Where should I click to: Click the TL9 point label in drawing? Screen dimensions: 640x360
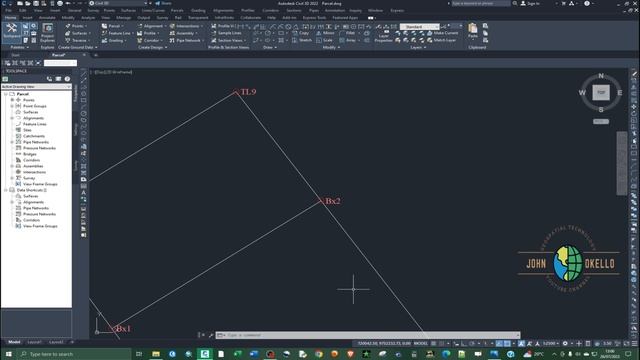pyautogui.click(x=248, y=92)
